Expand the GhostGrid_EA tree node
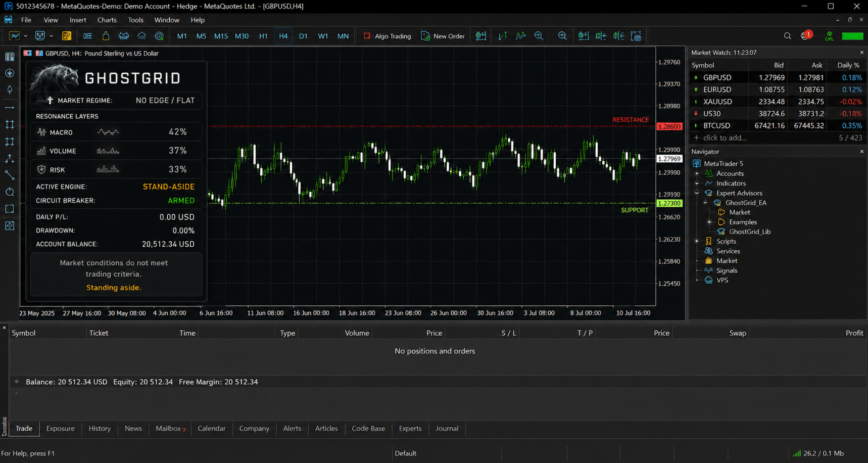868x463 pixels. point(705,203)
